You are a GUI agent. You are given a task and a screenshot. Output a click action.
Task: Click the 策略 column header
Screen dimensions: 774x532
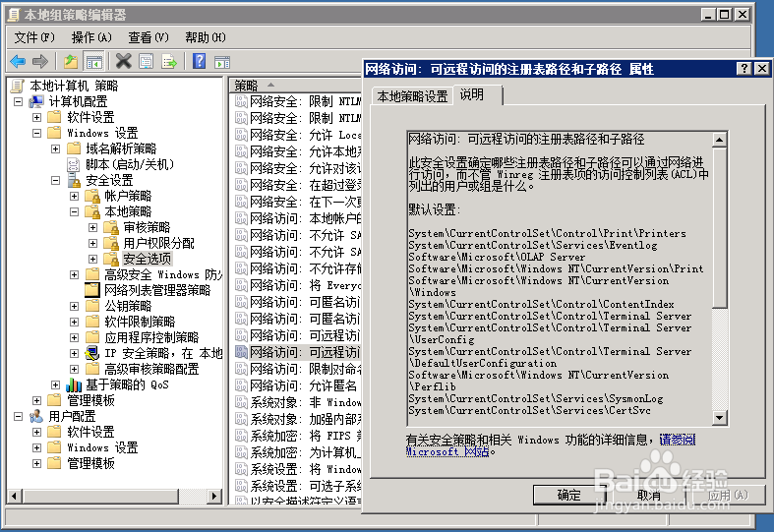[295, 86]
